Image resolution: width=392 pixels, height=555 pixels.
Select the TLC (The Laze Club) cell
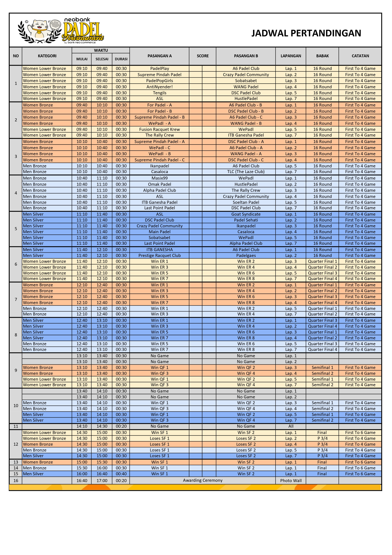click(x=246, y=172)
